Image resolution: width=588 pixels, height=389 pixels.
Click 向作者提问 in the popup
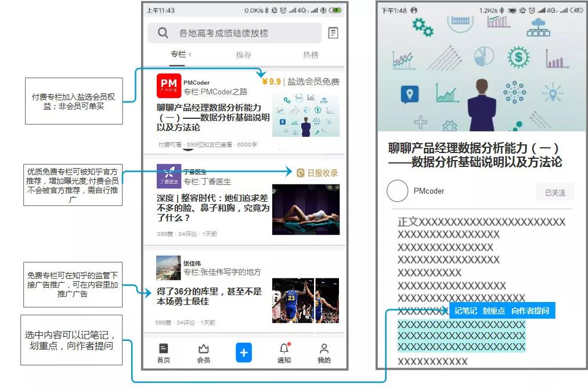click(x=530, y=311)
